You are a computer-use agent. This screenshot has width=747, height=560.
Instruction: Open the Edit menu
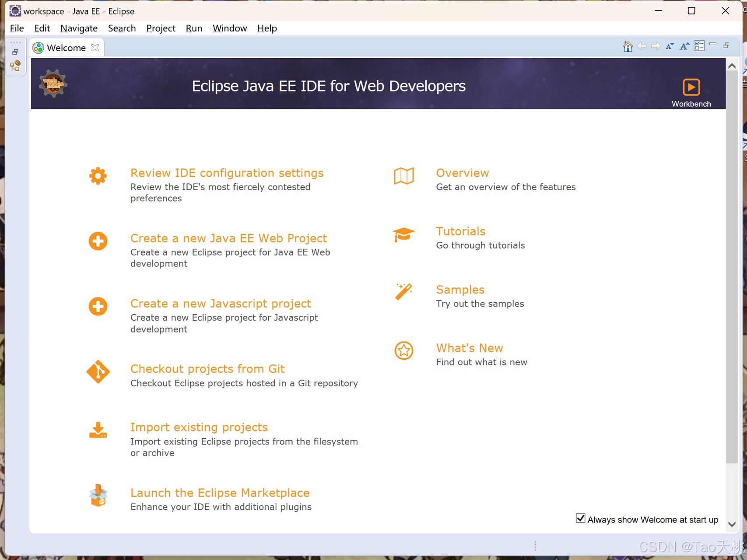(x=42, y=28)
